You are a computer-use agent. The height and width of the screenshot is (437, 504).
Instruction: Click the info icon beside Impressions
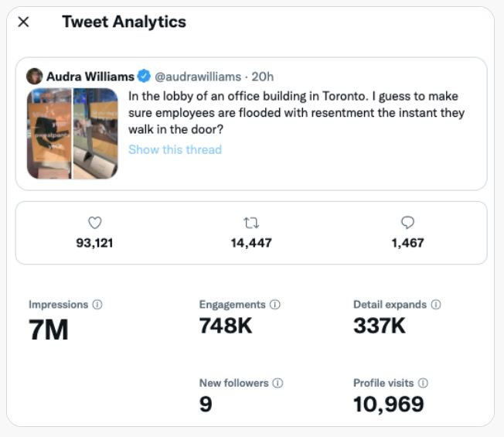tap(97, 305)
